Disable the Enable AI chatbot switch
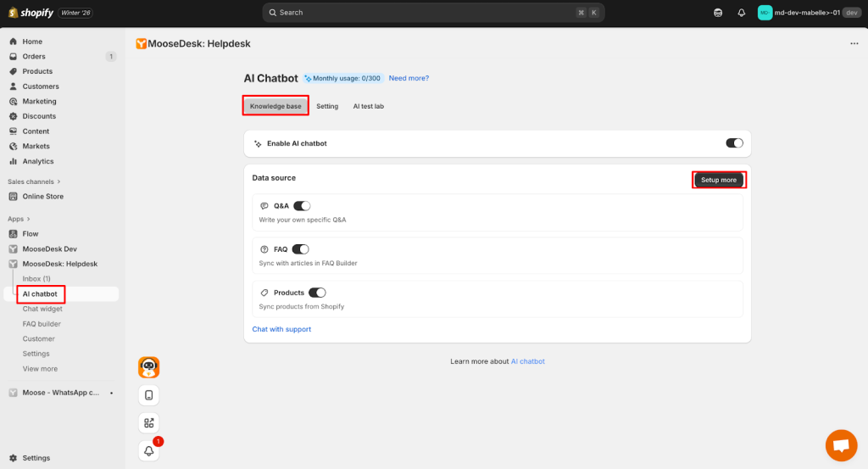This screenshot has height=469, width=868. click(x=734, y=143)
